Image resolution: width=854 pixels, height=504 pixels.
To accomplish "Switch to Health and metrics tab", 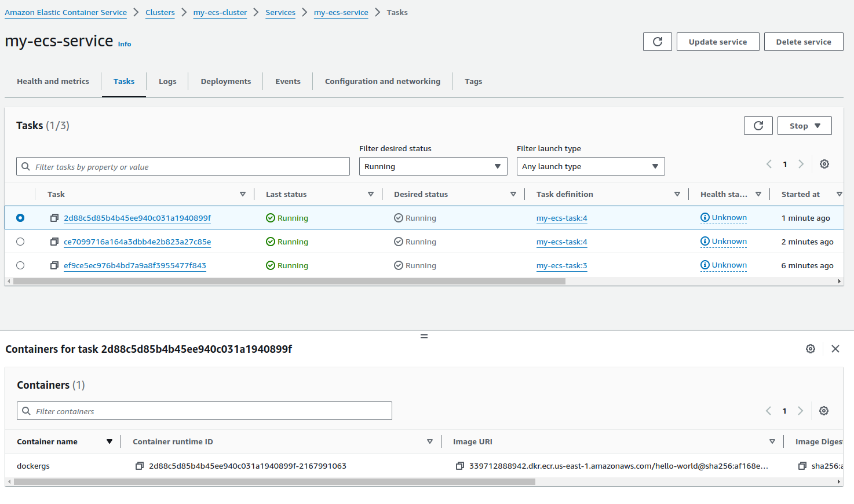I will point(53,81).
